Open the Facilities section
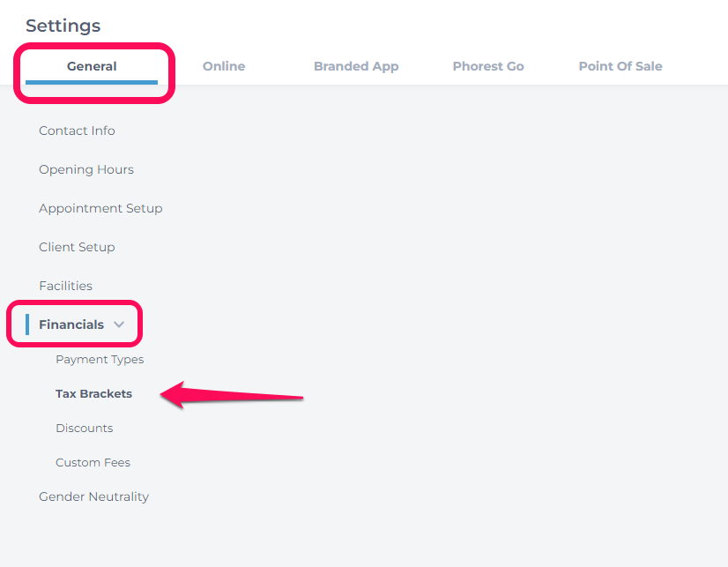728x567 pixels. click(x=65, y=286)
